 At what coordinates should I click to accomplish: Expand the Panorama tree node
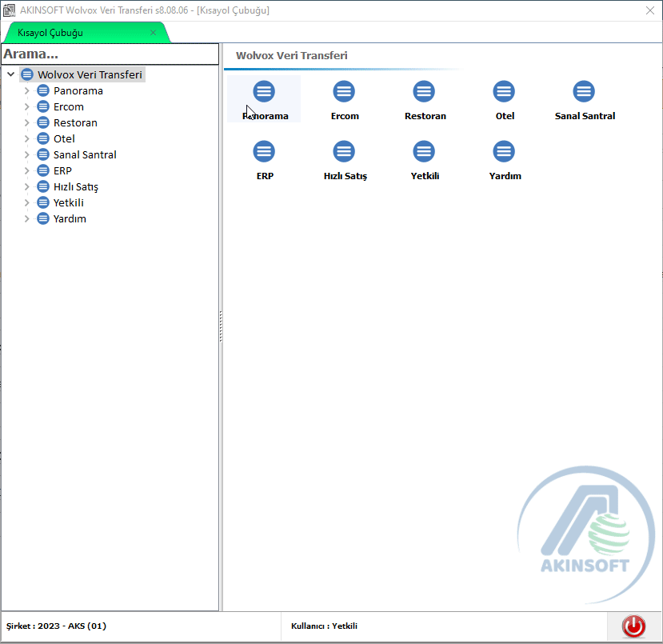pos(26,91)
